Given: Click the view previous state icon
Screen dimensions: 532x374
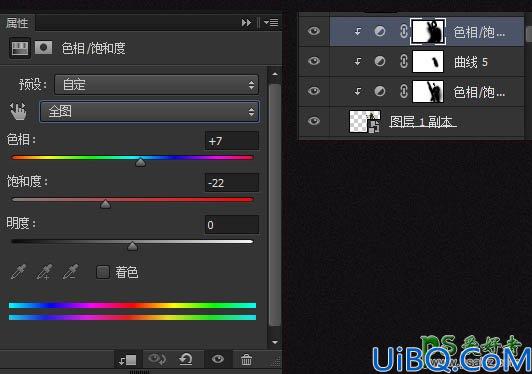Looking at the screenshot, I should tap(157, 359).
